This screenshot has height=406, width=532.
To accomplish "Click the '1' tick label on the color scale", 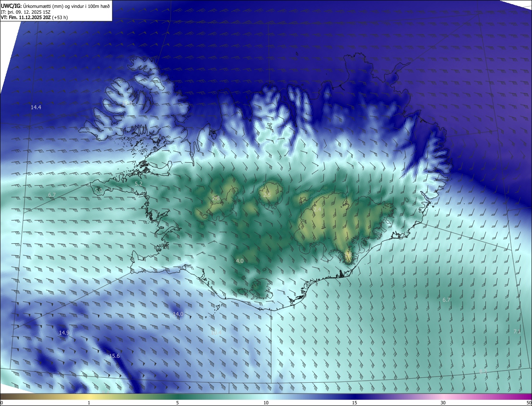I will [x=89, y=403].
